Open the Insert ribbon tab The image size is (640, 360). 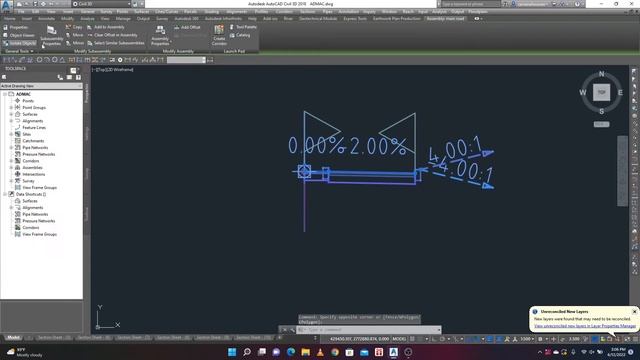(x=27, y=19)
